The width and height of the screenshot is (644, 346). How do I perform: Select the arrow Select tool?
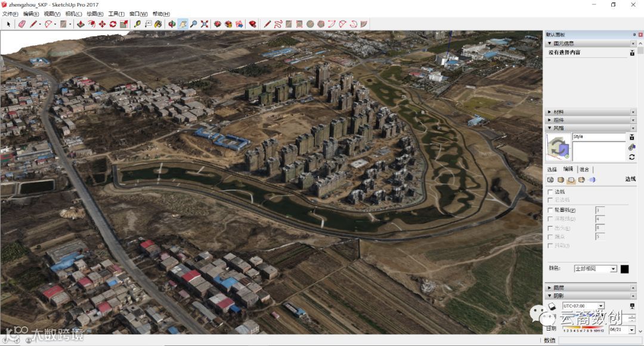pyautogui.click(x=8, y=24)
